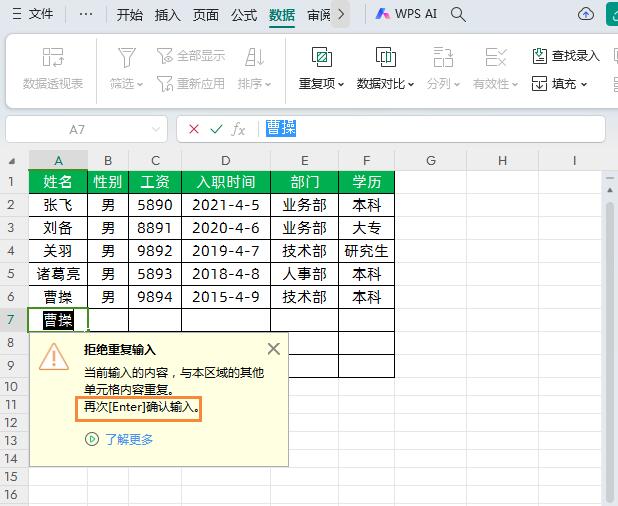Click the 姓名 header cell
Screen dimensions: 618x506
[x=58, y=182]
